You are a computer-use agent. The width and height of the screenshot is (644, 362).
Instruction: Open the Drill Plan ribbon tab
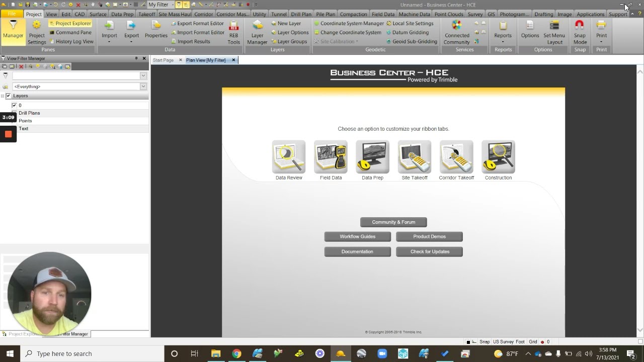[x=301, y=14]
